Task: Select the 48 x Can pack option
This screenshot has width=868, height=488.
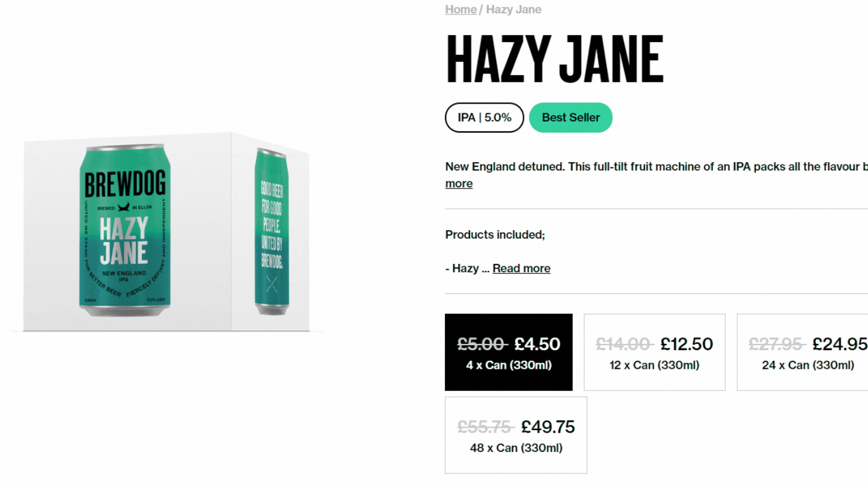Action: [x=516, y=435]
